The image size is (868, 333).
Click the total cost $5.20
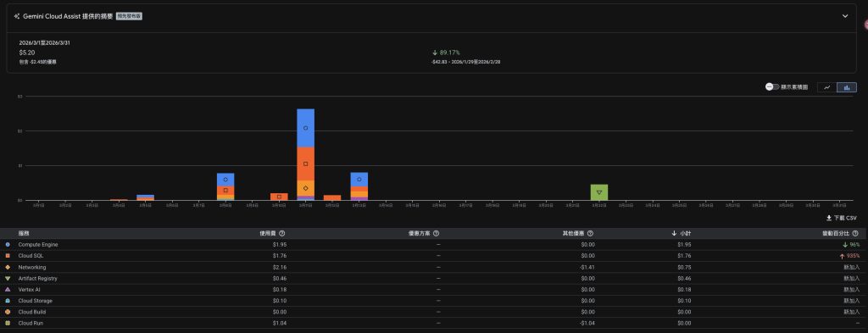(x=27, y=53)
